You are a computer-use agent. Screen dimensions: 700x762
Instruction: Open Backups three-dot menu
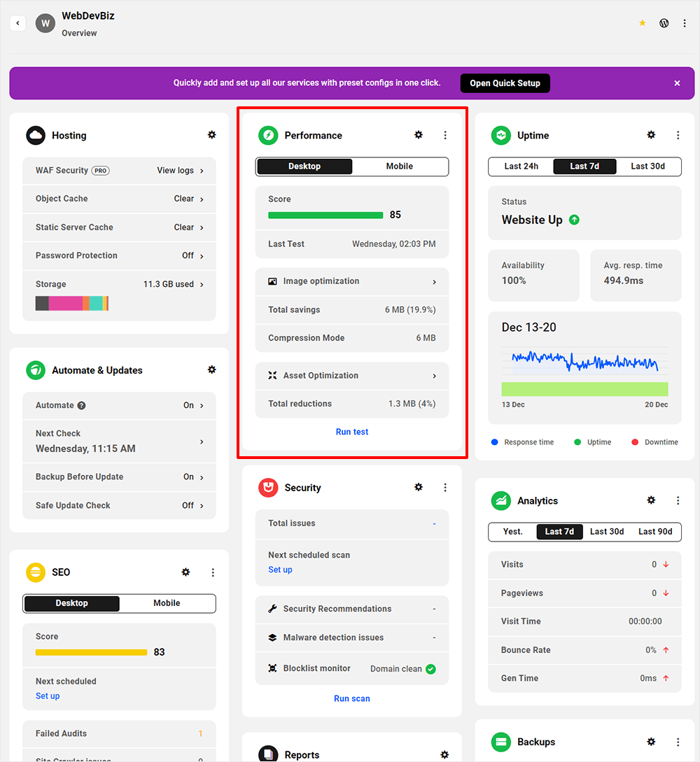(x=678, y=742)
